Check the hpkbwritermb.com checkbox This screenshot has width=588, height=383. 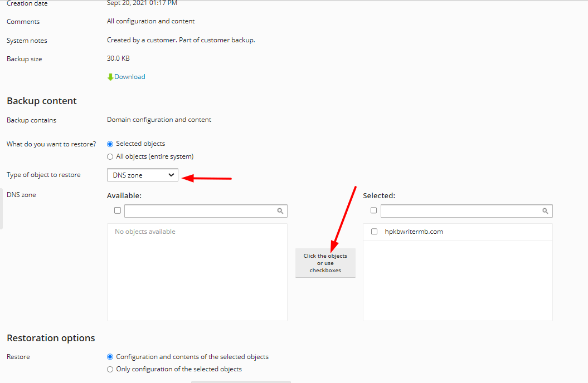tap(373, 231)
